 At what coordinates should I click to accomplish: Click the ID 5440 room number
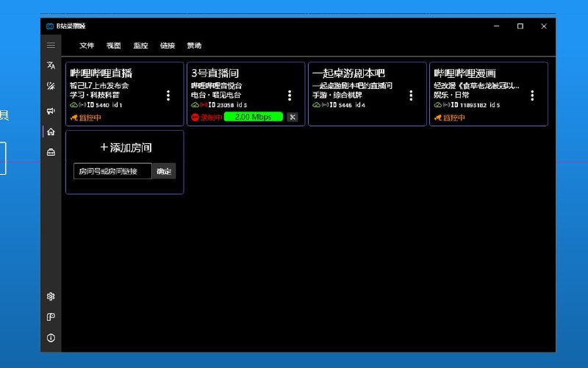point(98,105)
